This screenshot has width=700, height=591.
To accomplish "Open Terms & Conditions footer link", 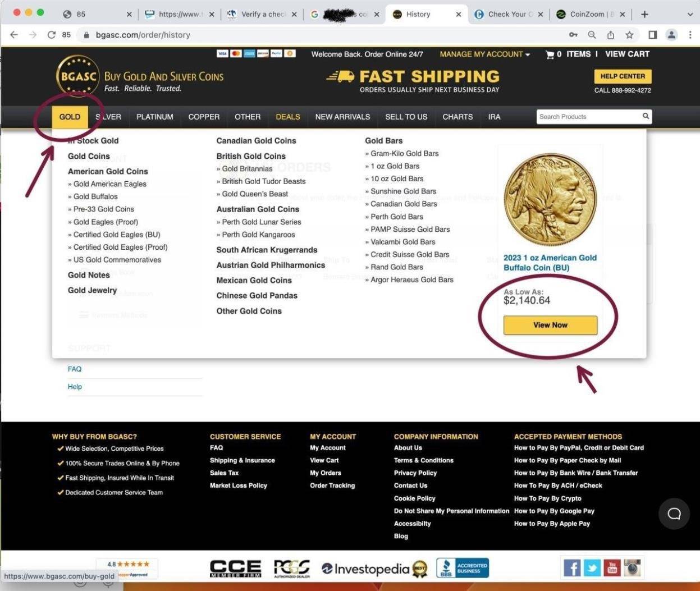I will point(423,460).
